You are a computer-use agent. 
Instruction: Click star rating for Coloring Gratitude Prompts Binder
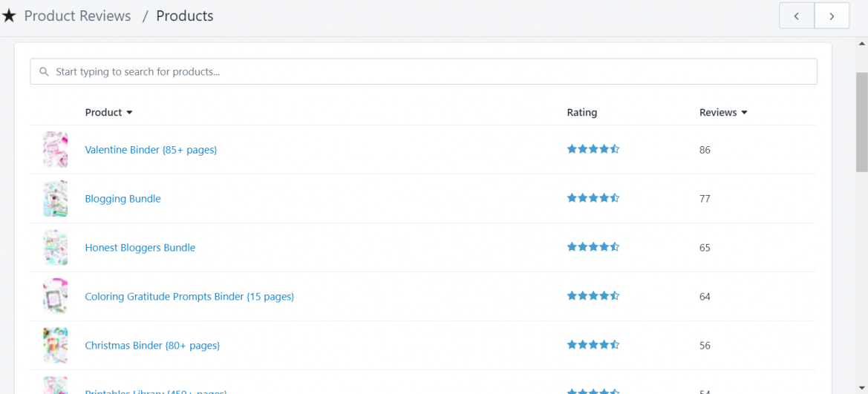tap(593, 295)
